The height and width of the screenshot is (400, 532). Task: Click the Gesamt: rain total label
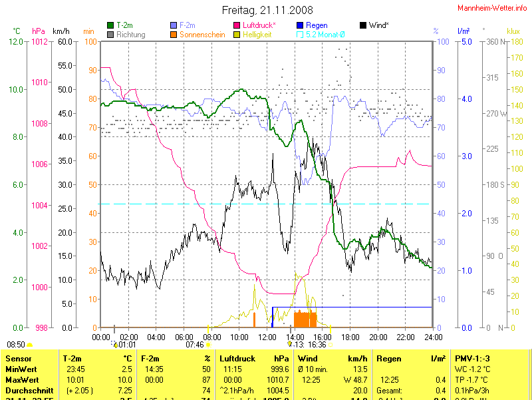tap(390, 391)
